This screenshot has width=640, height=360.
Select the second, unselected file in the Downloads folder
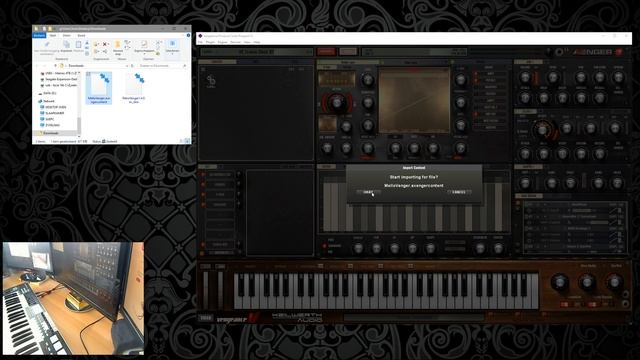(x=134, y=88)
